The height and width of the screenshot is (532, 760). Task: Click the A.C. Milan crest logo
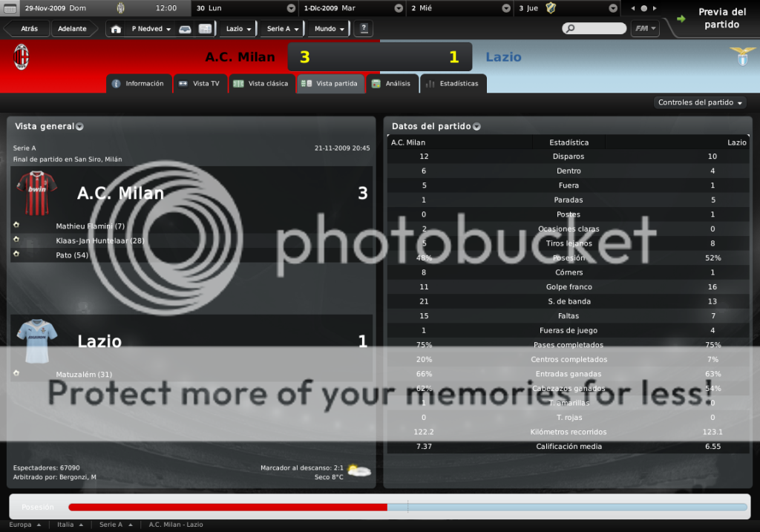tap(21, 56)
